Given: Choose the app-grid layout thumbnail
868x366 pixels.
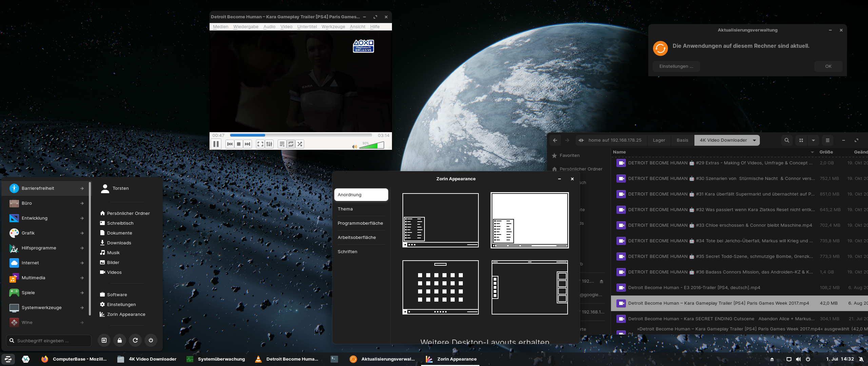Looking at the screenshot, I should coord(440,287).
